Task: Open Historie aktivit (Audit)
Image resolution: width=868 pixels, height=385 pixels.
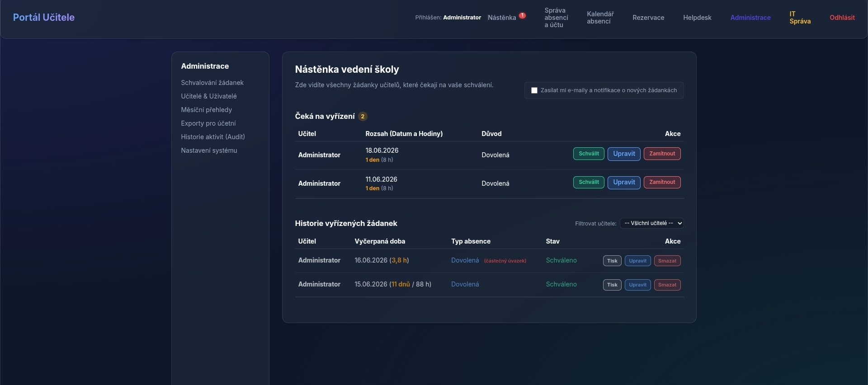Action: [213, 137]
